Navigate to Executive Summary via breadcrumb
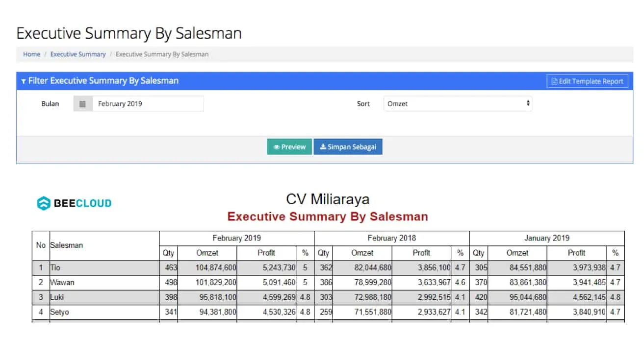Screen dimensions: 644x337 point(77,54)
